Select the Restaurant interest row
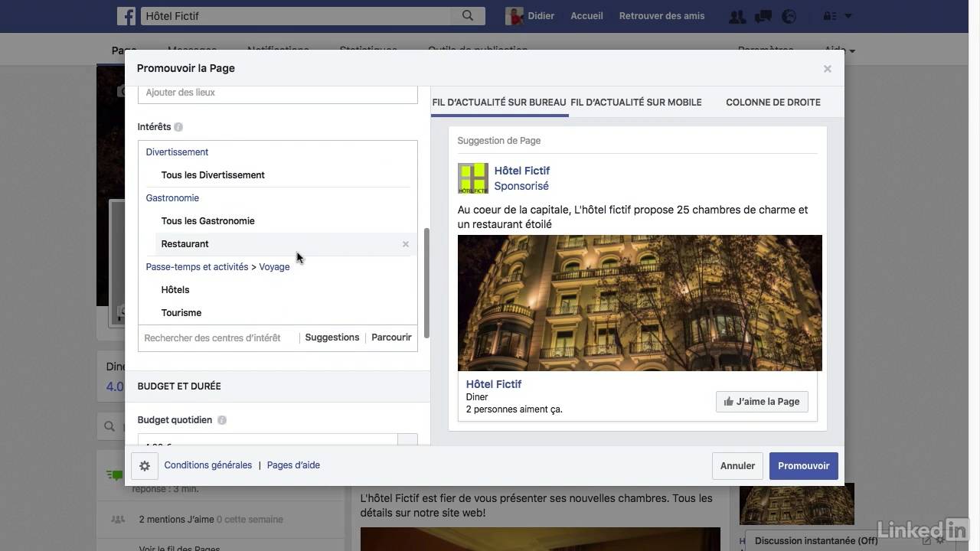This screenshot has height=551, width=980. pyautogui.click(x=285, y=244)
